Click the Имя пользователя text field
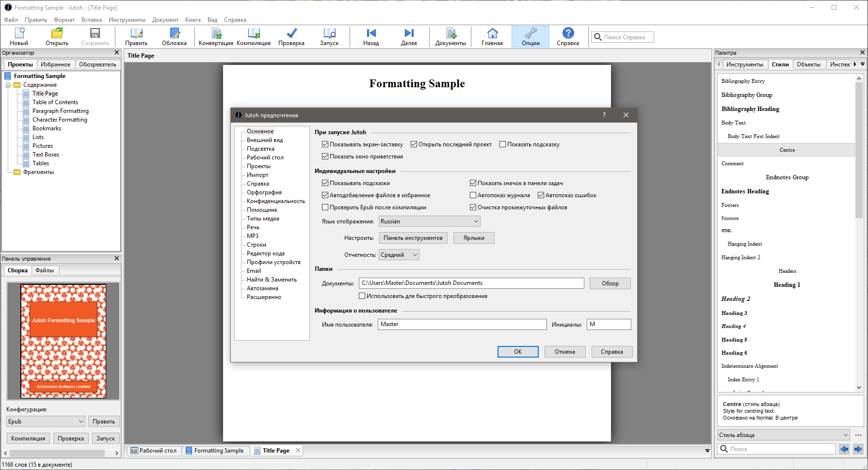 (462, 324)
